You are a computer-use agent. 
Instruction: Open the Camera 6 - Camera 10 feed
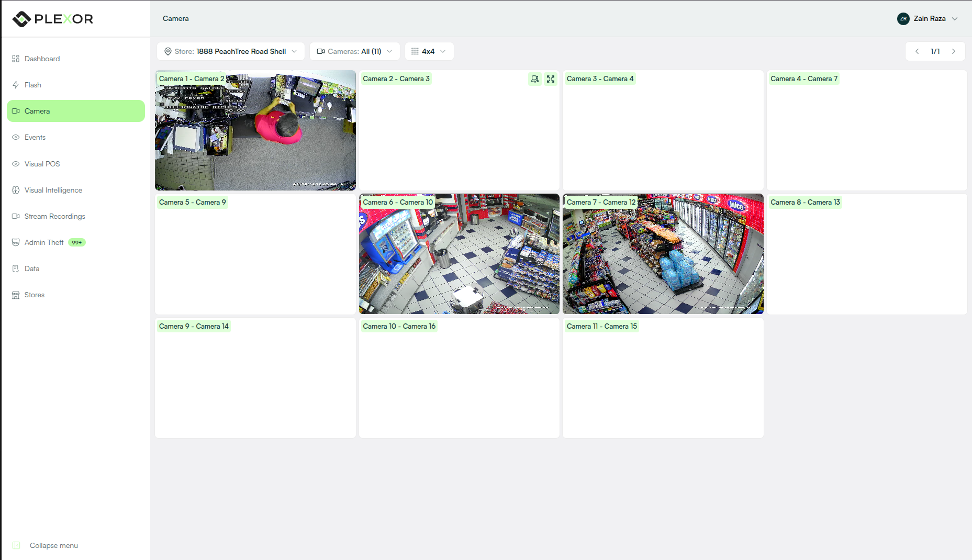459,254
